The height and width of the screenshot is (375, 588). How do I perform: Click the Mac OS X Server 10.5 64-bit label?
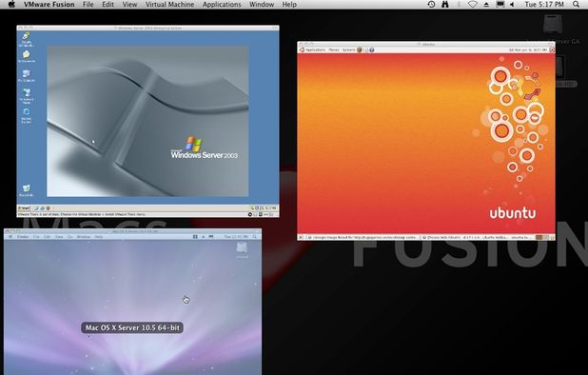[x=132, y=327]
